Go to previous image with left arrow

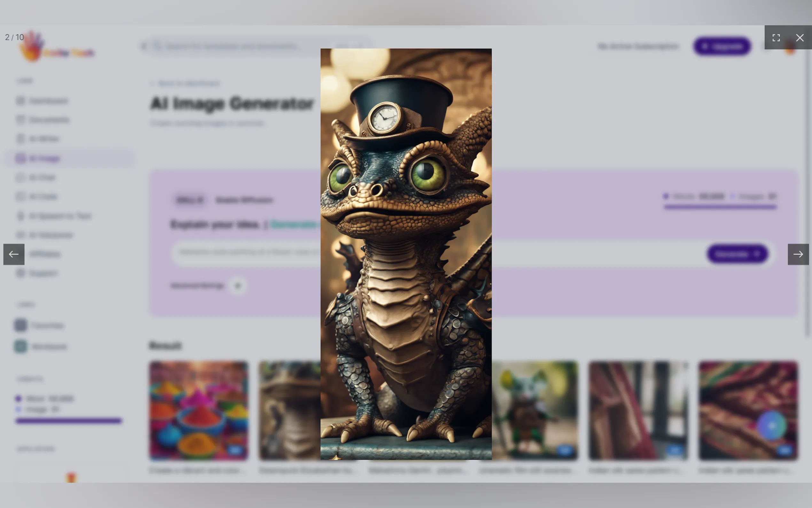(14, 254)
